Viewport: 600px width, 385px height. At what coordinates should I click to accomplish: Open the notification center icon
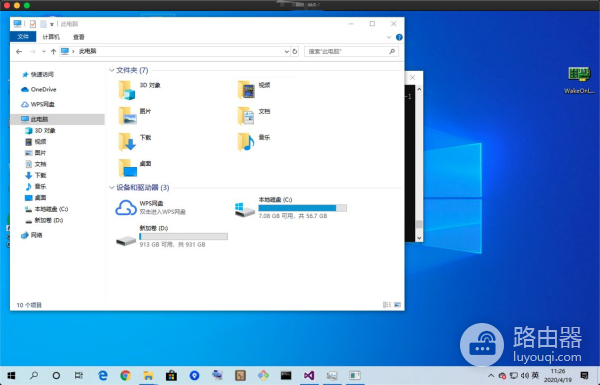pos(584,375)
